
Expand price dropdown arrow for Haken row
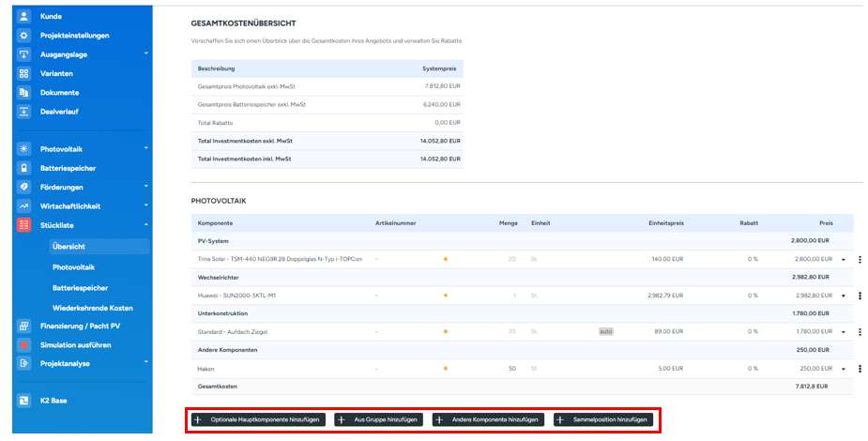pyautogui.click(x=842, y=369)
